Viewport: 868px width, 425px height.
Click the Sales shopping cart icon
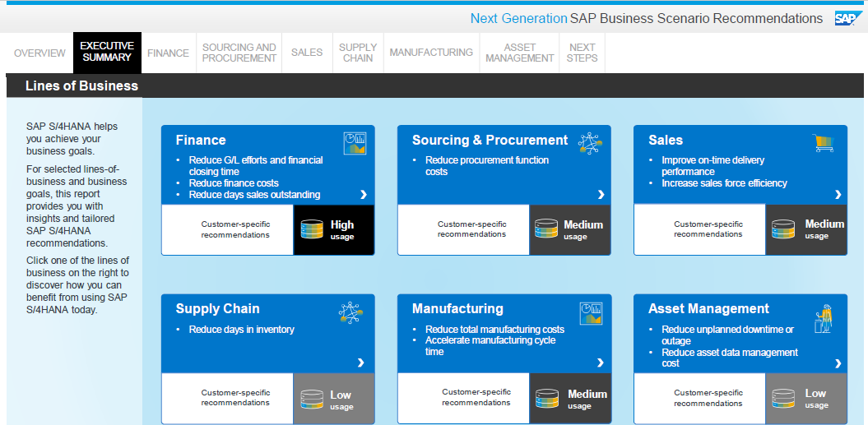pyautogui.click(x=823, y=143)
